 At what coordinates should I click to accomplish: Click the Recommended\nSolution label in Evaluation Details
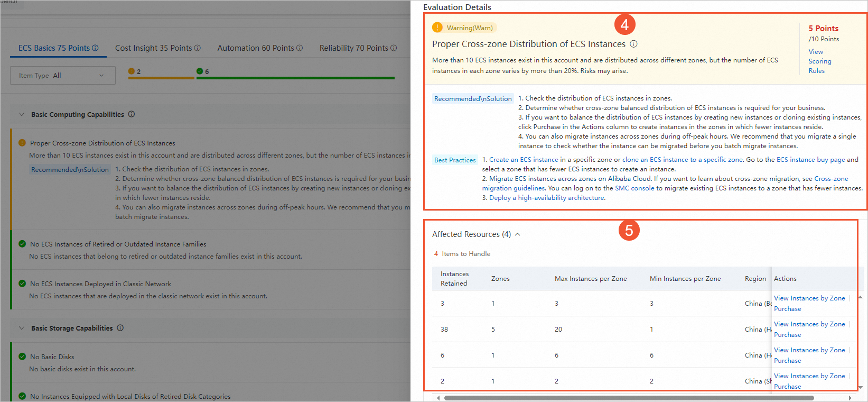click(473, 99)
